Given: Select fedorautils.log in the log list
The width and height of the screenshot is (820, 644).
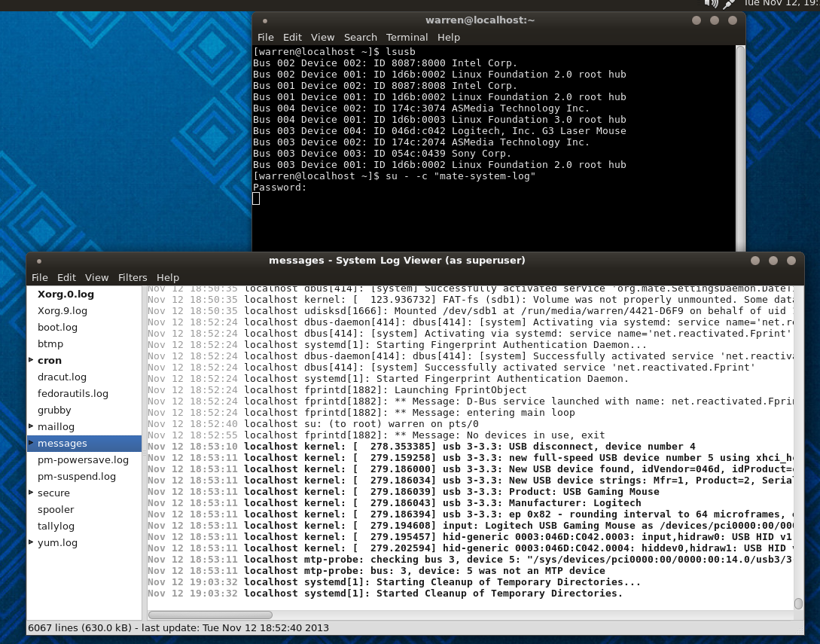Looking at the screenshot, I should [73, 393].
